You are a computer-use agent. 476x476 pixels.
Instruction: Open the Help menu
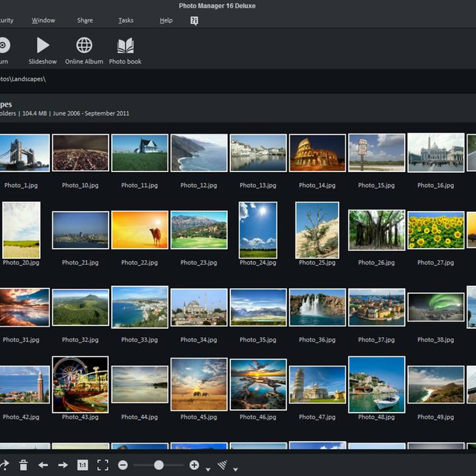[x=166, y=21]
